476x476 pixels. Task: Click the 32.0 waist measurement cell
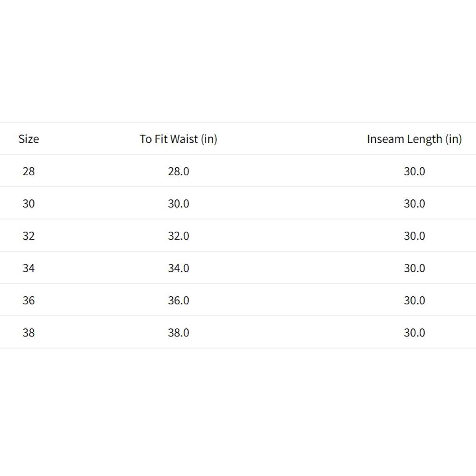tap(178, 236)
